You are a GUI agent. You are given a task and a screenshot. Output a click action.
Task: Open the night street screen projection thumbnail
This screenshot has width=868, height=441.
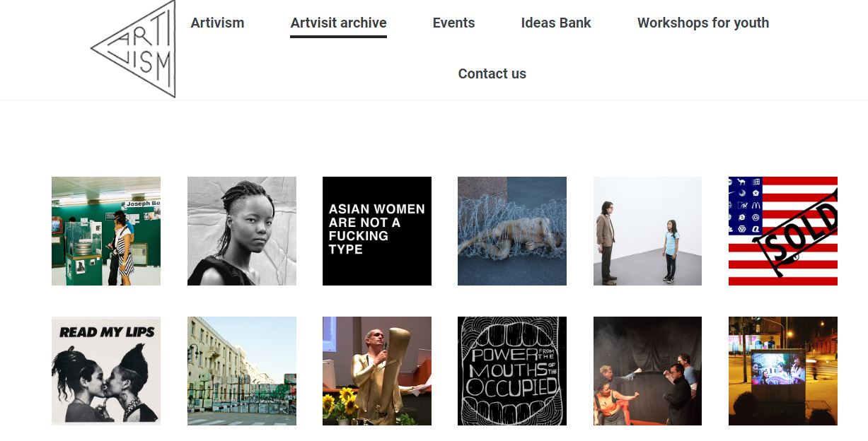783,371
